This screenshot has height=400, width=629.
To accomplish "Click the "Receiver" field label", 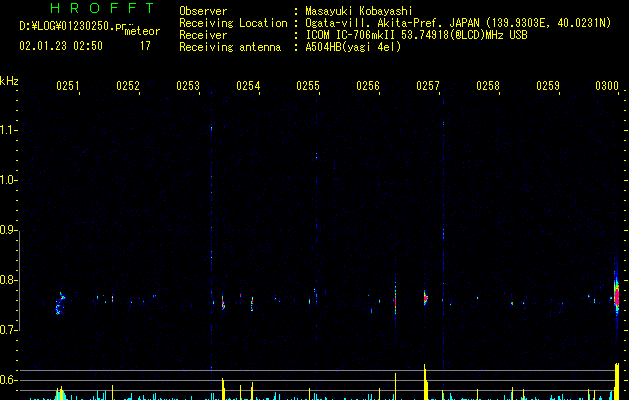I will 203,35.
